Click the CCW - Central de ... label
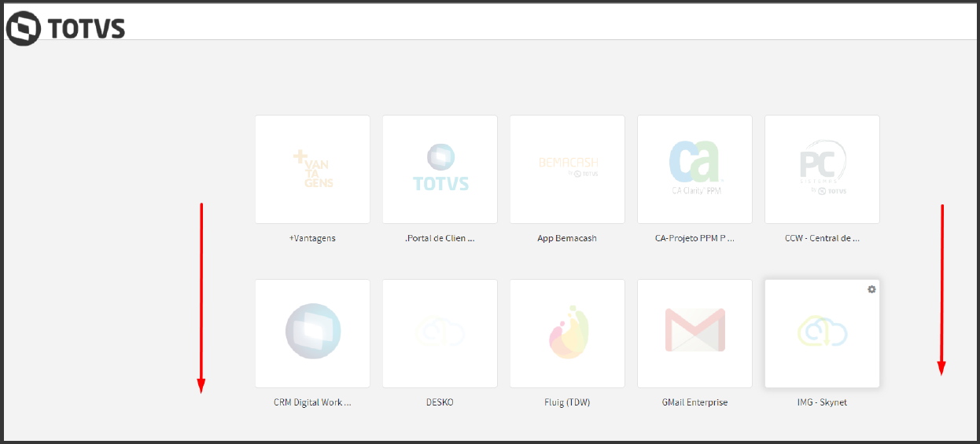 point(822,238)
